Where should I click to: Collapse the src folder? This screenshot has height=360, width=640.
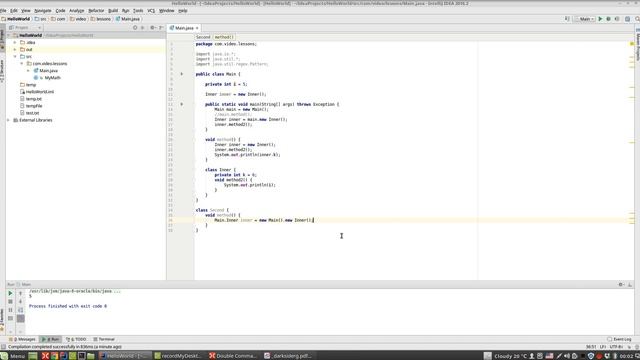pos(15,56)
